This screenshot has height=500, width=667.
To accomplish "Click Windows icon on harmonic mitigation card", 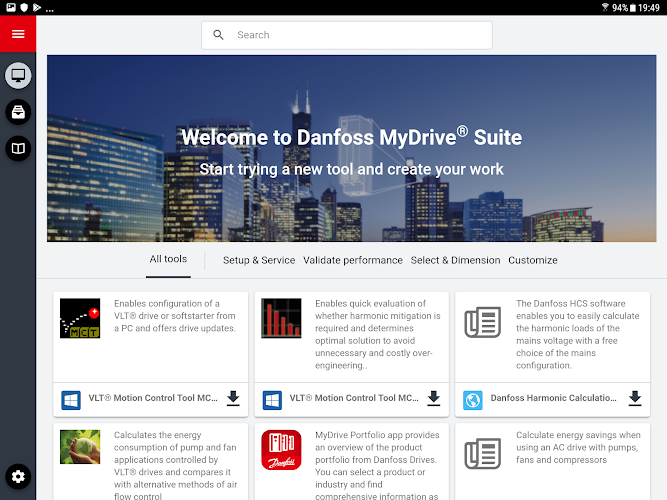I will (x=272, y=400).
